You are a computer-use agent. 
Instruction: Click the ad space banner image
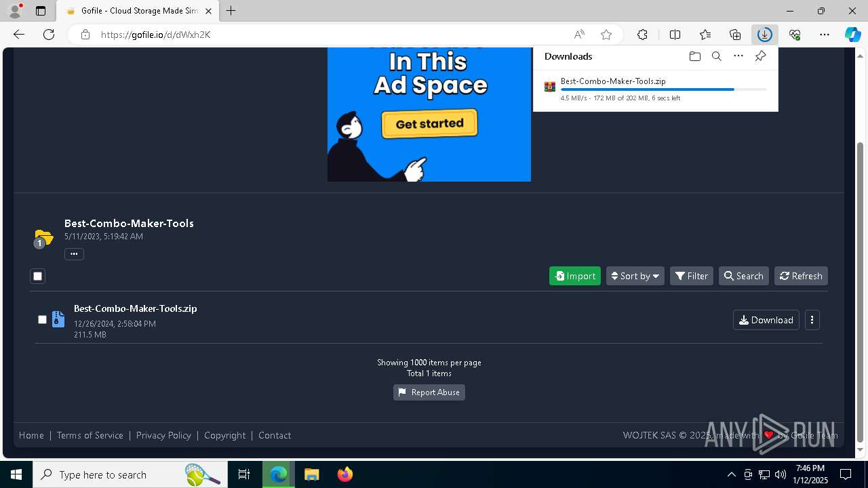(x=429, y=115)
